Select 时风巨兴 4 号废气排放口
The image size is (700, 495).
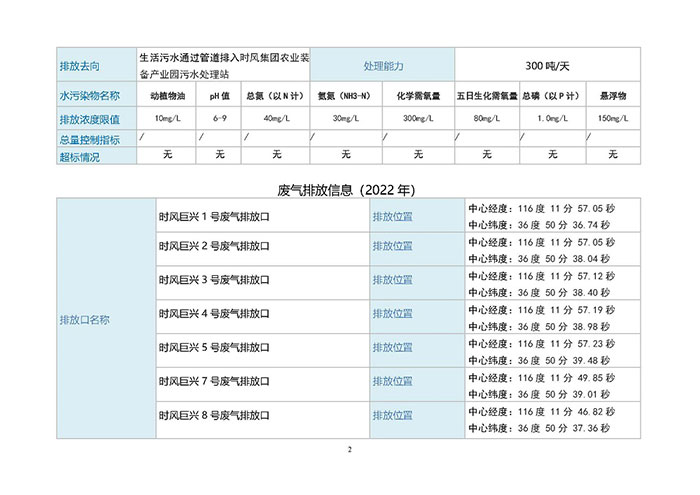pyautogui.click(x=214, y=314)
